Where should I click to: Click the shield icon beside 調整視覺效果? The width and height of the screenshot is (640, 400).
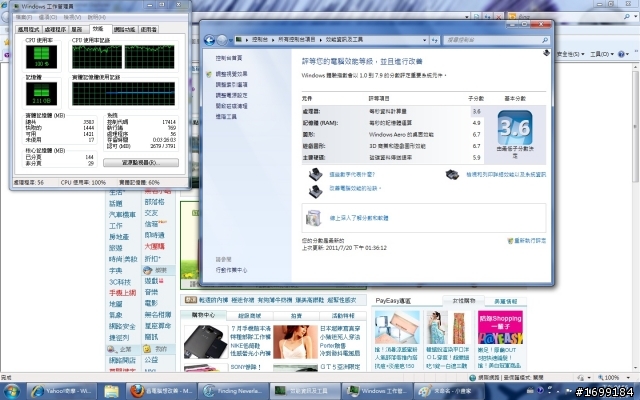point(209,74)
